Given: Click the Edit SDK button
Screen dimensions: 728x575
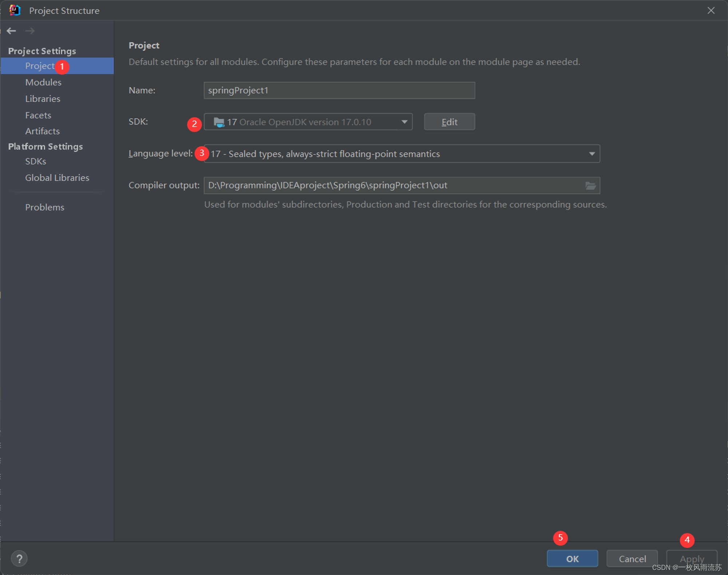Looking at the screenshot, I should 449,122.
